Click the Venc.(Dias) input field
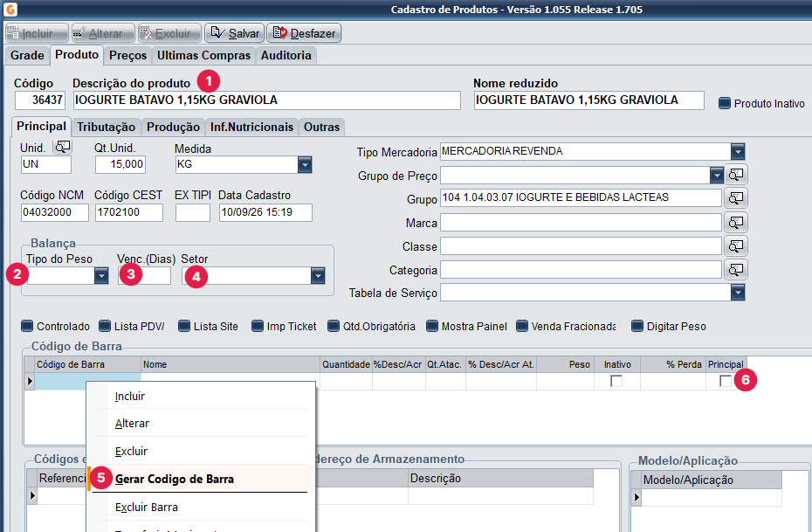 (x=144, y=276)
